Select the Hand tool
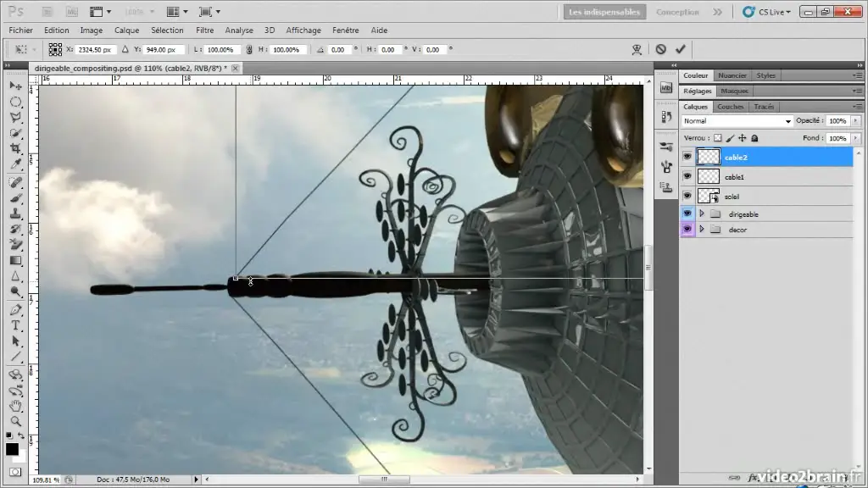Viewport: 868px width, 488px height. [15, 406]
